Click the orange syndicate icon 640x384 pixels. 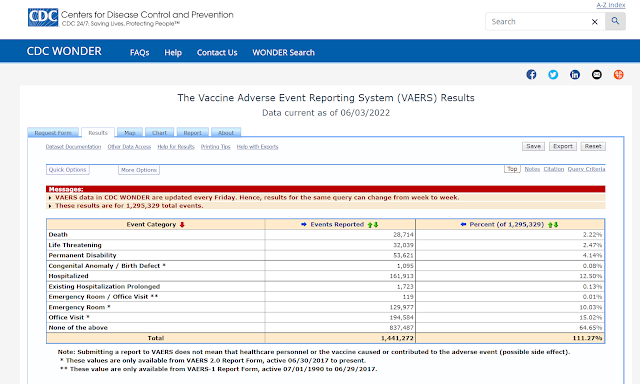[618, 74]
